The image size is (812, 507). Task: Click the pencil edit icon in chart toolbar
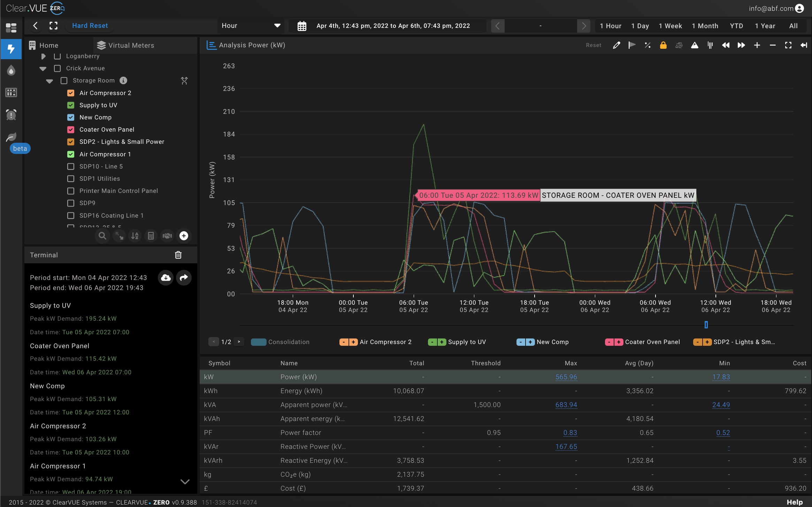pyautogui.click(x=616, y=45)
